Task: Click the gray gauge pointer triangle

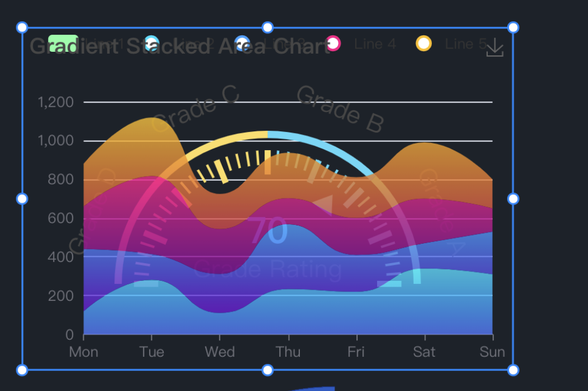Action: click(323, 204)
